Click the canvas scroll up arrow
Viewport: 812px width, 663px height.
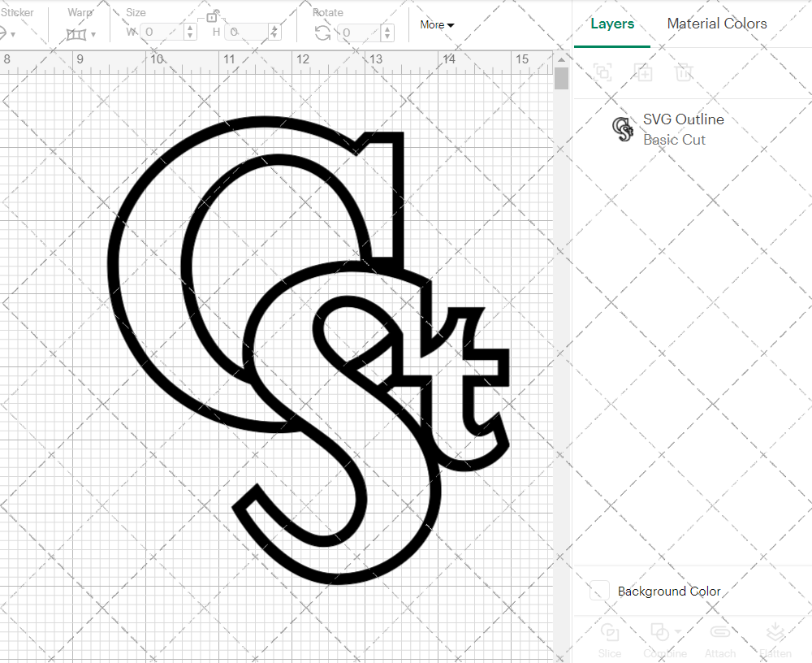561,59
